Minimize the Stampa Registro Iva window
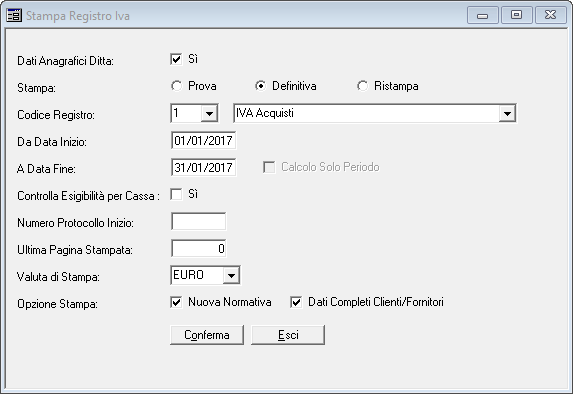 482,15
